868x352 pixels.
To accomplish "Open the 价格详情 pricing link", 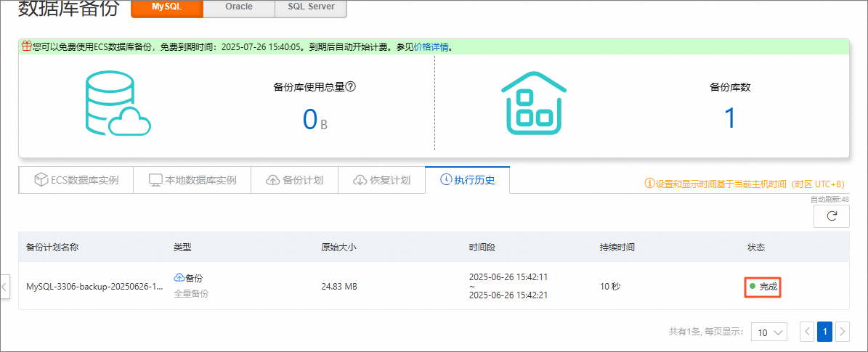I will [x=431, y=47].
